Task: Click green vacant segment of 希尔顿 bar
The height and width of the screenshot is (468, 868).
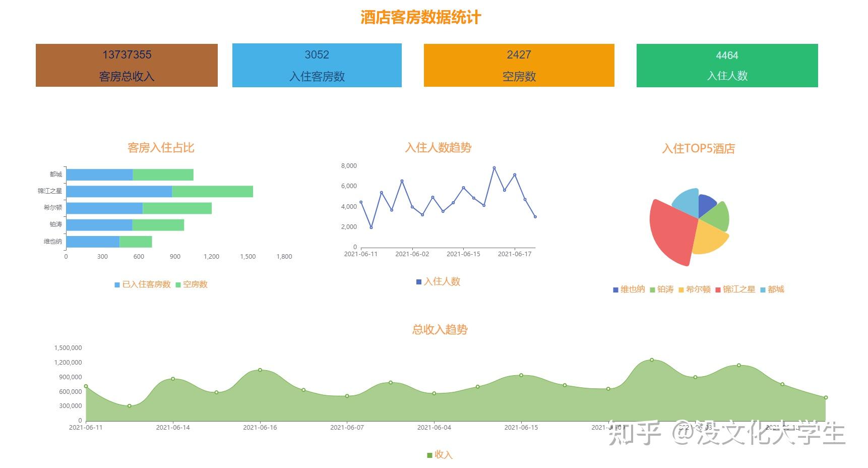Action: pos(177,208)
